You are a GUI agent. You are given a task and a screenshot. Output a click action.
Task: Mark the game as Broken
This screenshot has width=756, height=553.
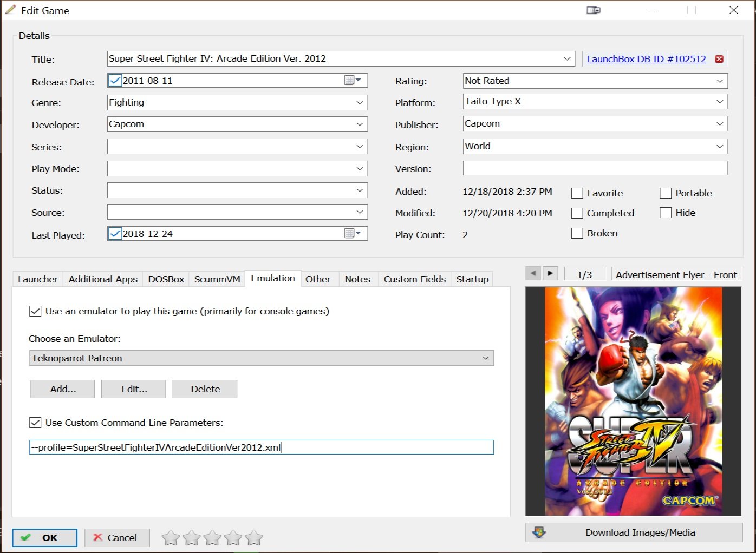click(577, 233)
